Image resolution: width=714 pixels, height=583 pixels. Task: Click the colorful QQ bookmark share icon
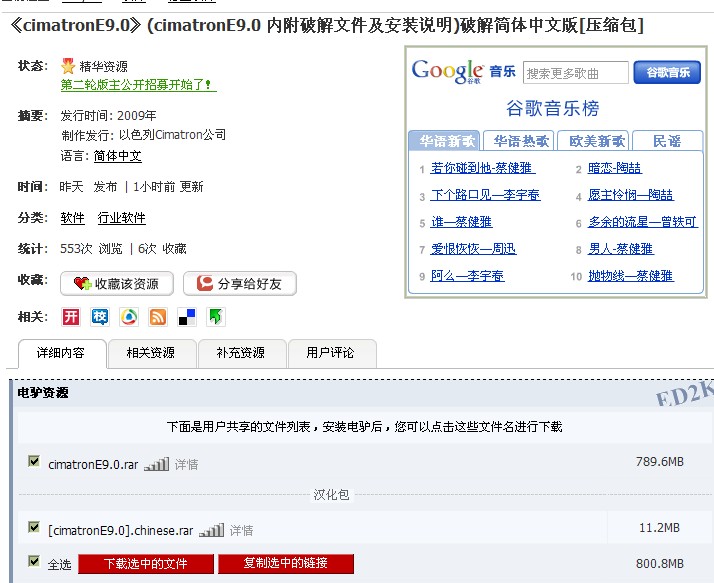pos(129,317)
